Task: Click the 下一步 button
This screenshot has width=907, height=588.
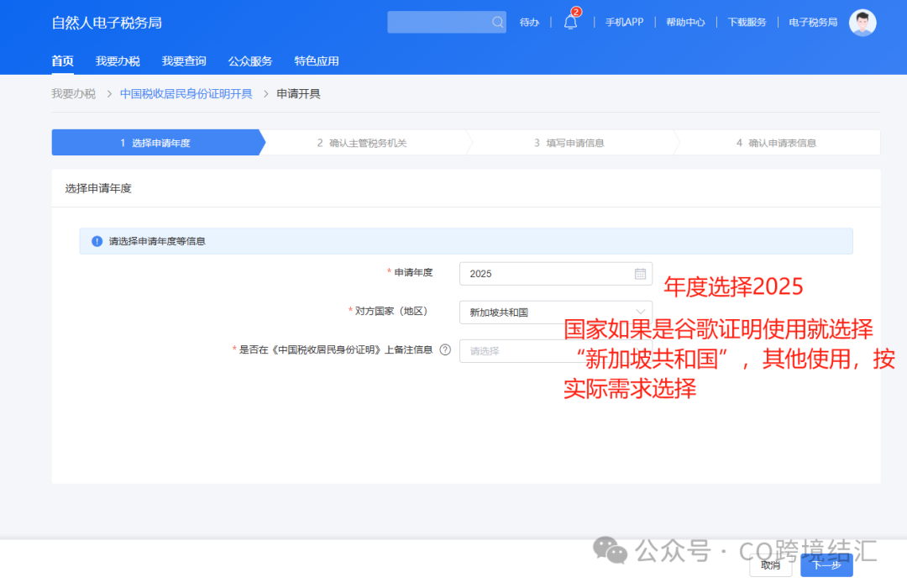Action: coord(826,566)
